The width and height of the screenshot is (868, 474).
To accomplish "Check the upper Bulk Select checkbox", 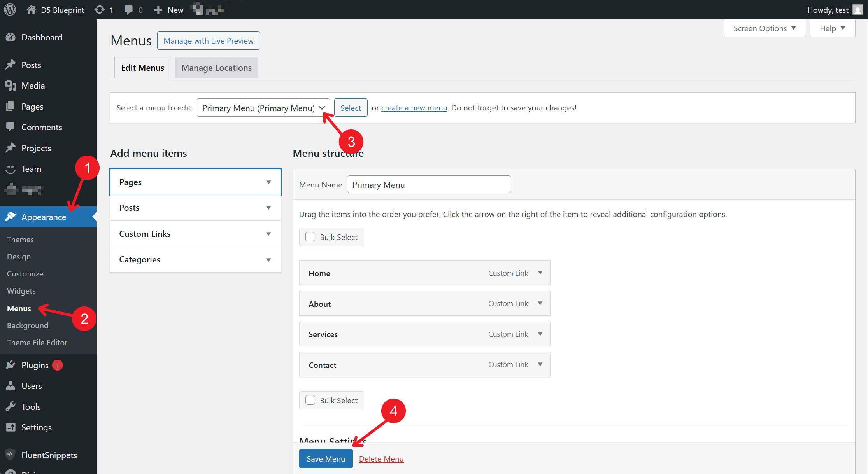I will (x=310, y=237).
